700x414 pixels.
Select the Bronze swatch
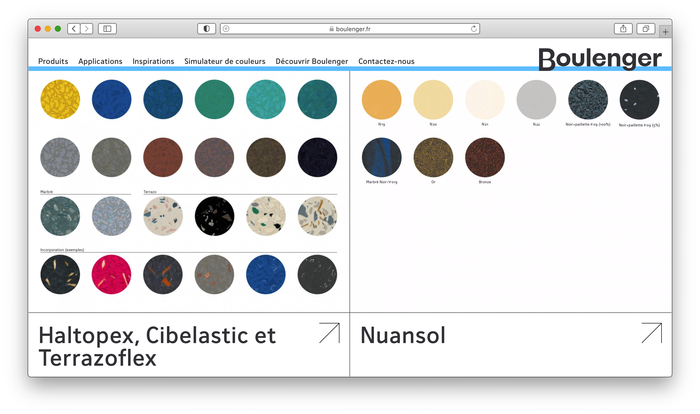(x=485, y=157)
